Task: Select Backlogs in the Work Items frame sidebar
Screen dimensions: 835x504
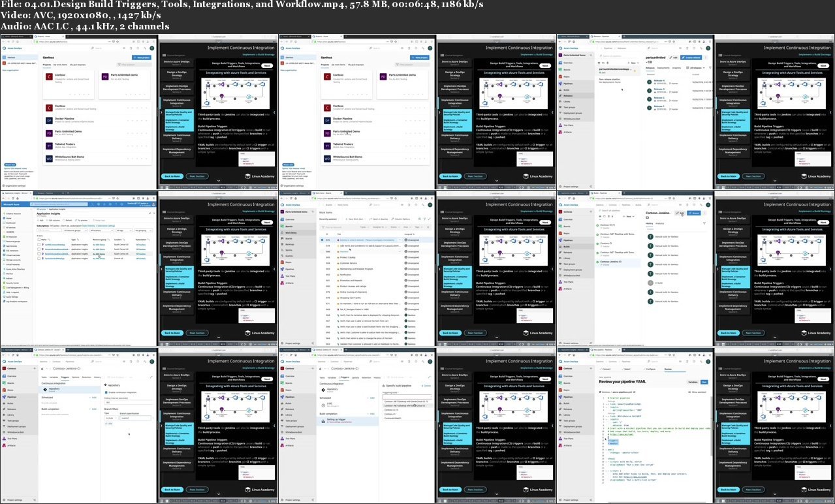Action: click(x=290, y=244)
